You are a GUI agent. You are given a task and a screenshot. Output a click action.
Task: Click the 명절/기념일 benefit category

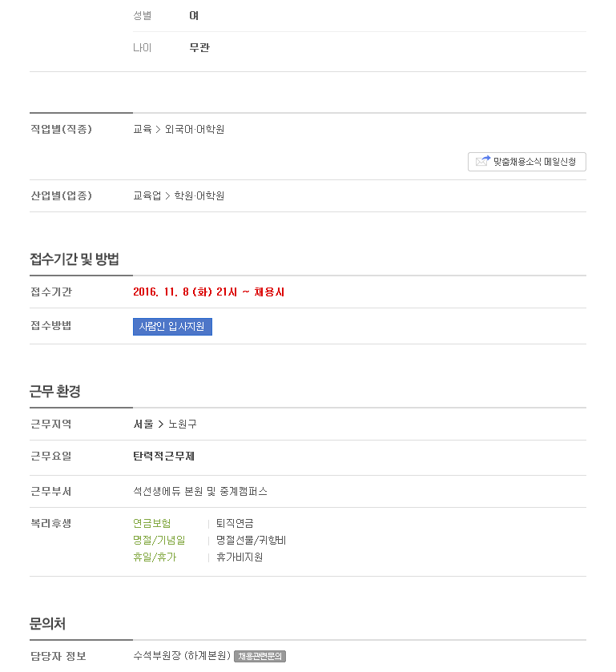tap(159, 540)
